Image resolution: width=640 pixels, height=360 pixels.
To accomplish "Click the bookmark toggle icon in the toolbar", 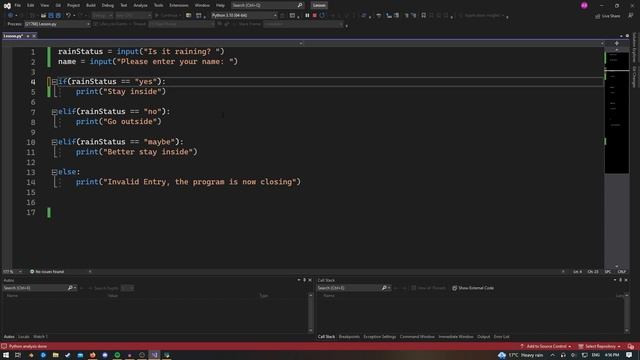I will [423, 16].
